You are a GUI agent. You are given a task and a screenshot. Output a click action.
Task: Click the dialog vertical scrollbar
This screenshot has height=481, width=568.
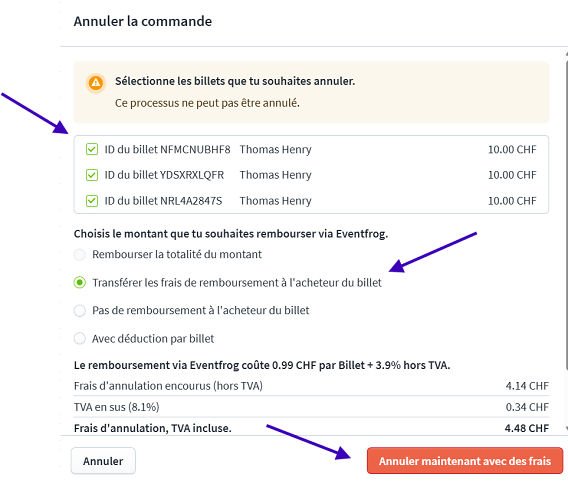point(566,214)
